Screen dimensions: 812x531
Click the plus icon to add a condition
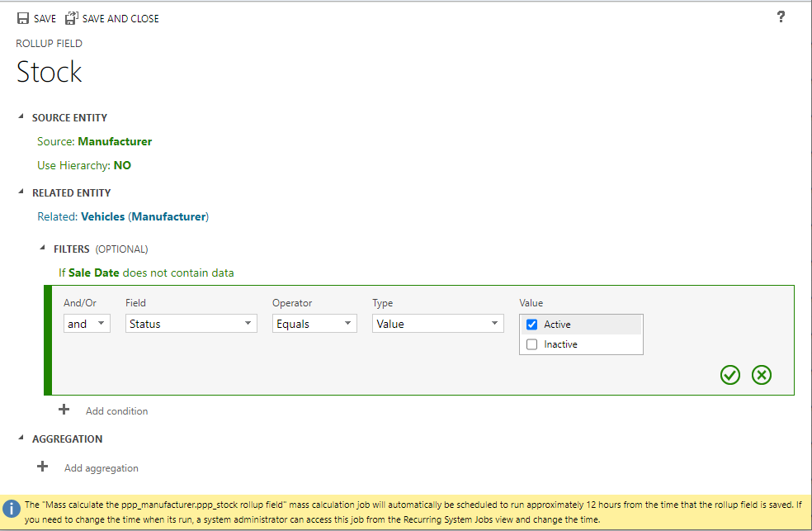[x=64, y=409]
